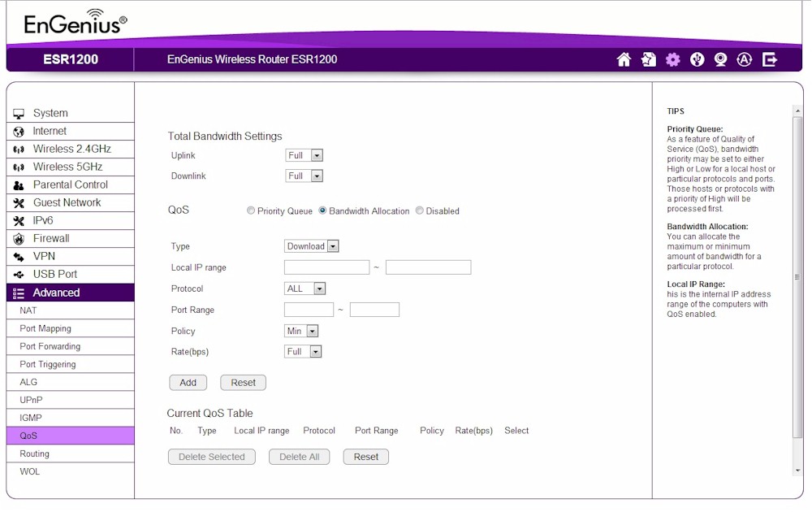The image size is (812, 512).
Task: Click Port Range start field
Action: coord(309,310)
